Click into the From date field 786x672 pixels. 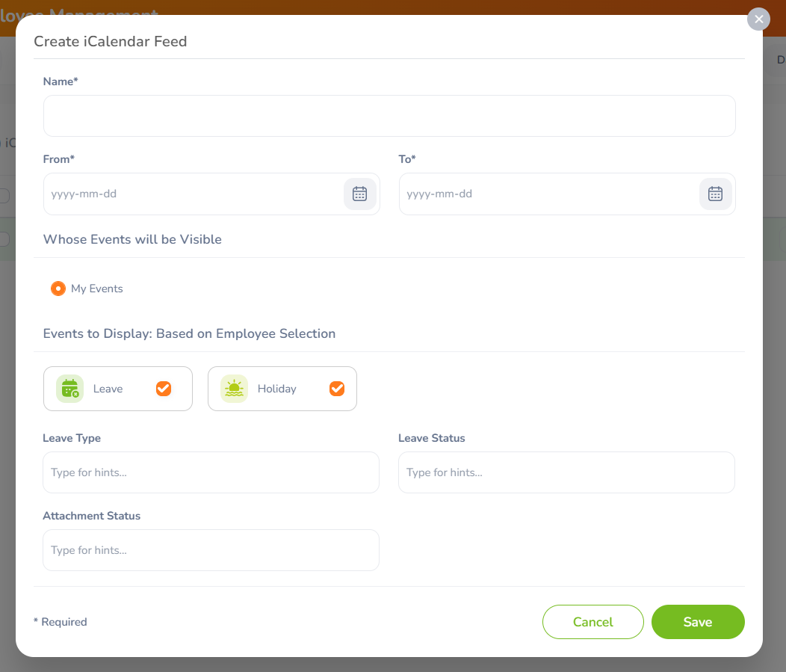194,194
